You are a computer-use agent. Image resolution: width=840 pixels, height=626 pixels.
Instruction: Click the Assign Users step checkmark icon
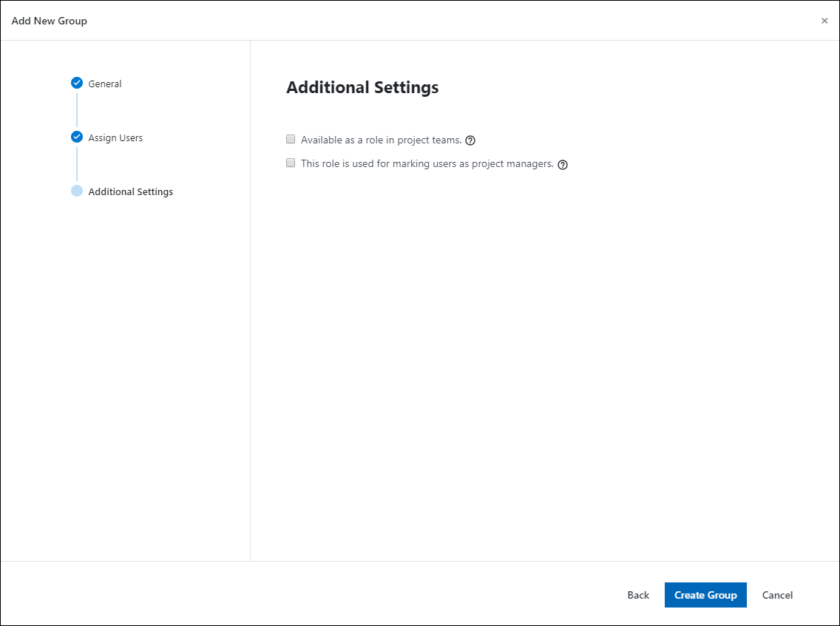tap(77, 137)
